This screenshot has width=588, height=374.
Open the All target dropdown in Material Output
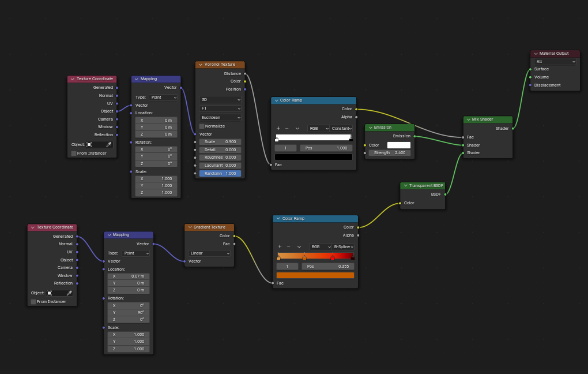click(554, 61)
